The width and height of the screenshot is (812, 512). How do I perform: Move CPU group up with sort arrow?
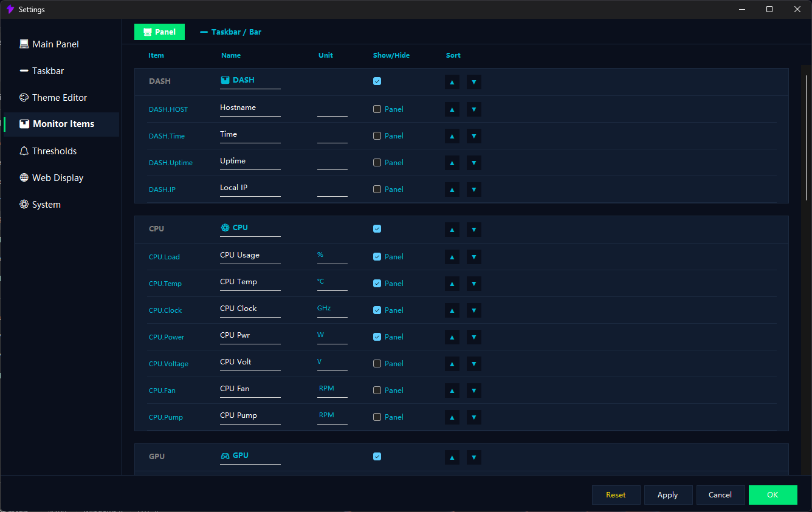coord(452,230)
